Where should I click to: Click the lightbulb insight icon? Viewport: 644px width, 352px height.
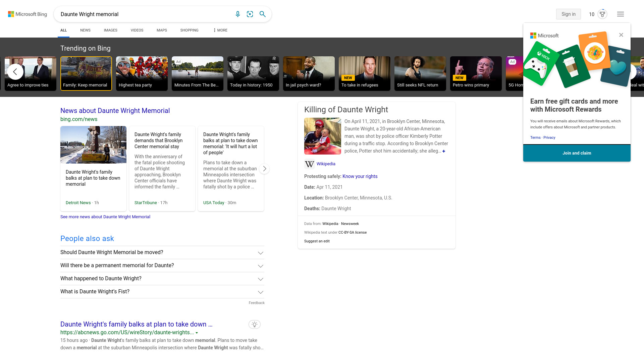(x=255, y=324)
